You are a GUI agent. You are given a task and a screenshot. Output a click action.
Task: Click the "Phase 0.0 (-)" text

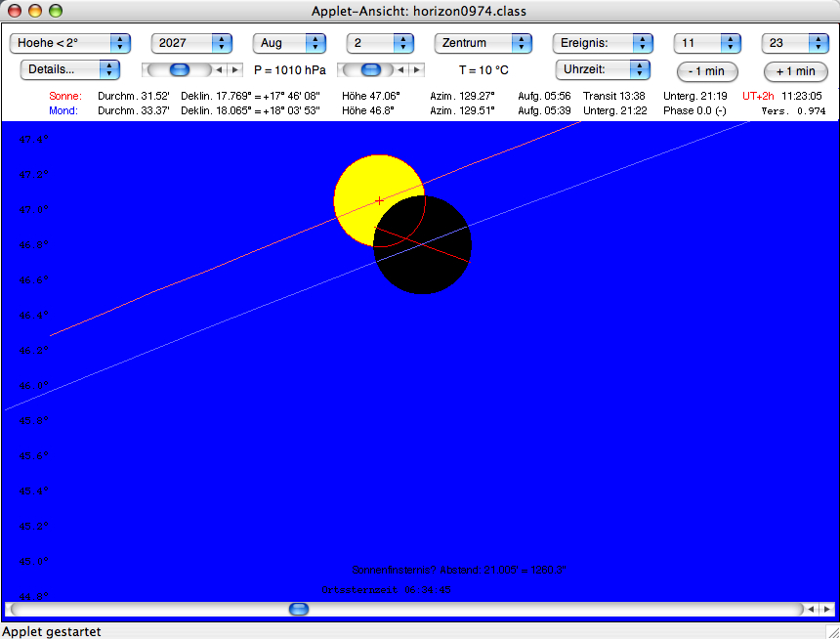click(694, 110)
